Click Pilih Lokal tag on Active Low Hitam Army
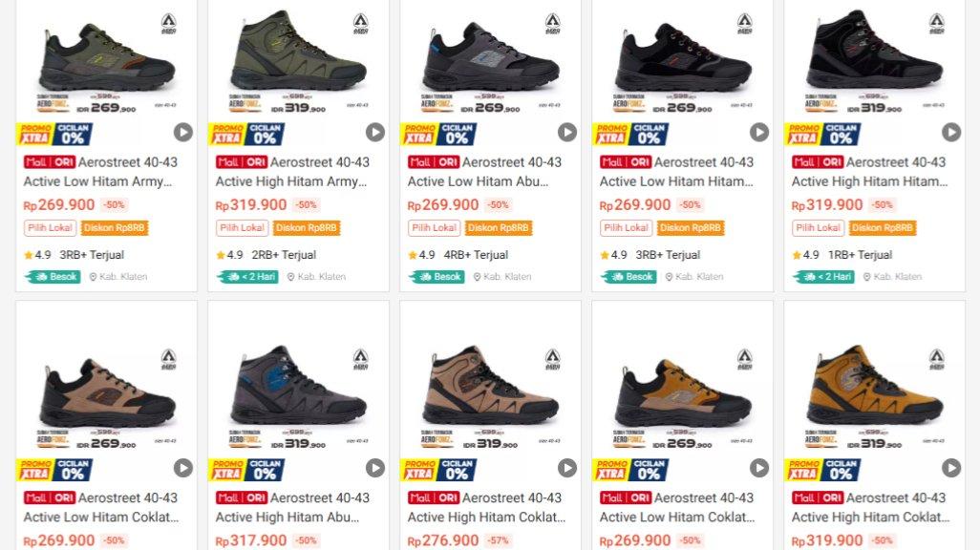The height and width of the screenshot is (550, 980). 51,228
